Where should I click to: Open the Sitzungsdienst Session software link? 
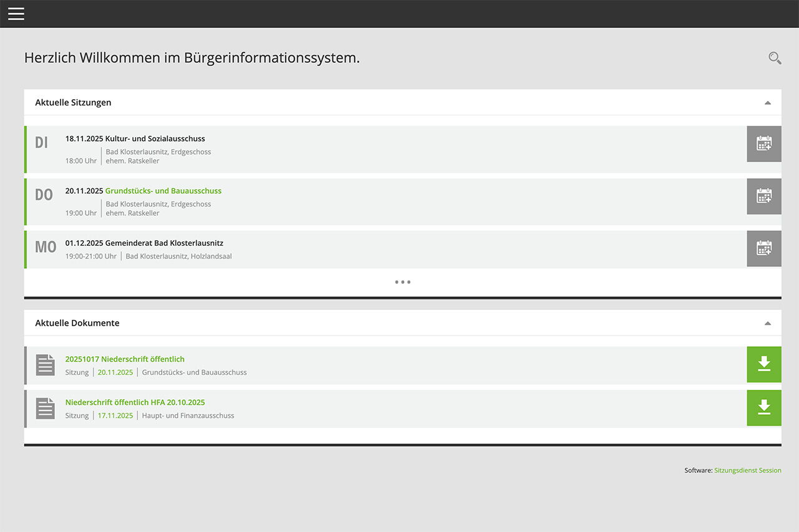[747, 470]
